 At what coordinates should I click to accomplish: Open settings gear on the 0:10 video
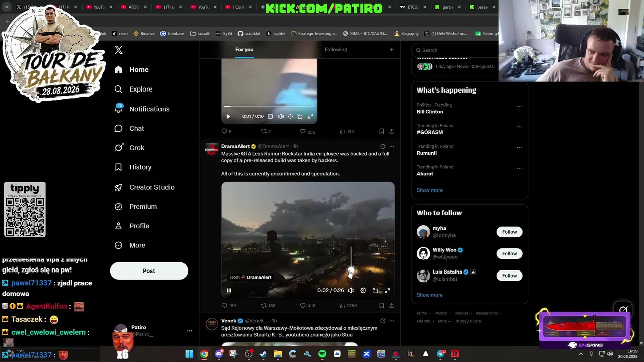tap(290, 116)
